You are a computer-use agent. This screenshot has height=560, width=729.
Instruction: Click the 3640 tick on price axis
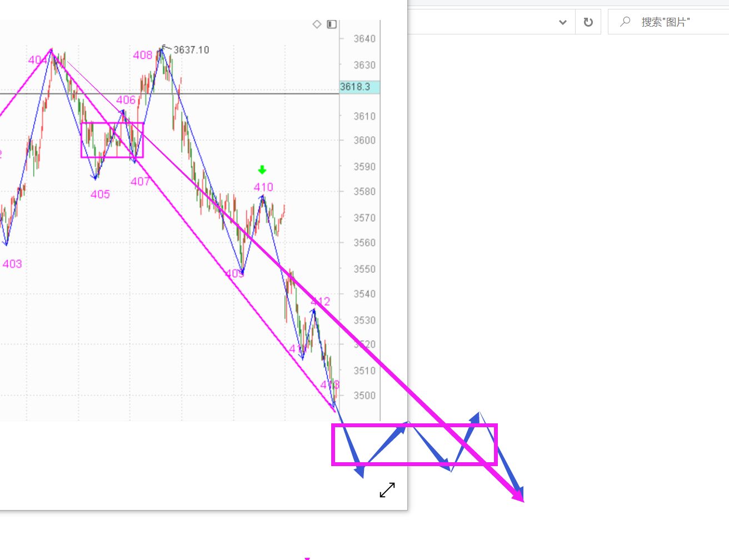pos(364,39)
